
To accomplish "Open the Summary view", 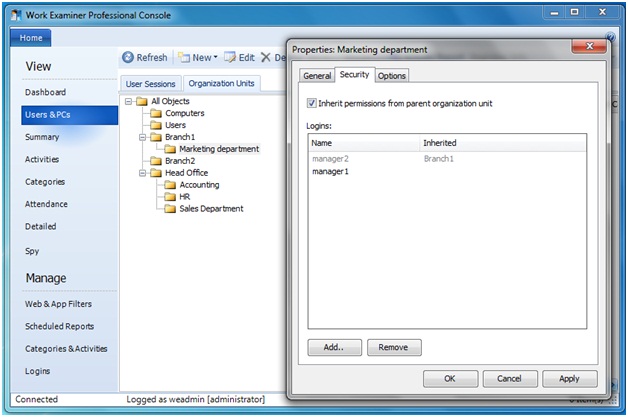I will [42, 137].
